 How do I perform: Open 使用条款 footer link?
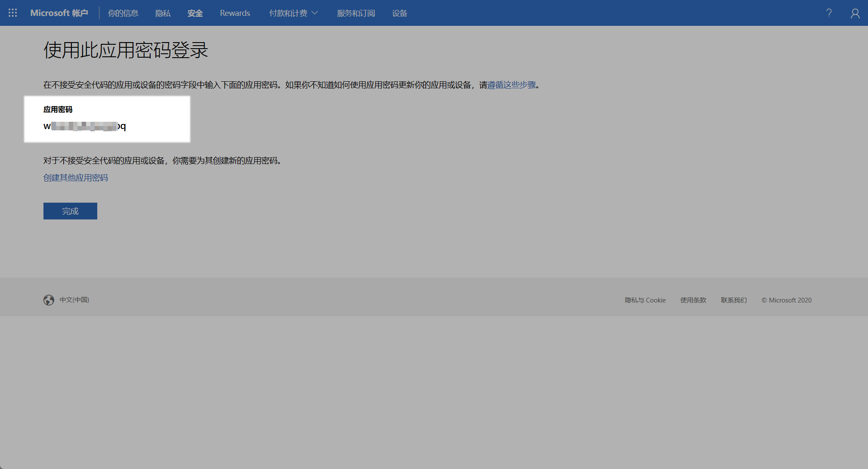(x=693, y=300)
